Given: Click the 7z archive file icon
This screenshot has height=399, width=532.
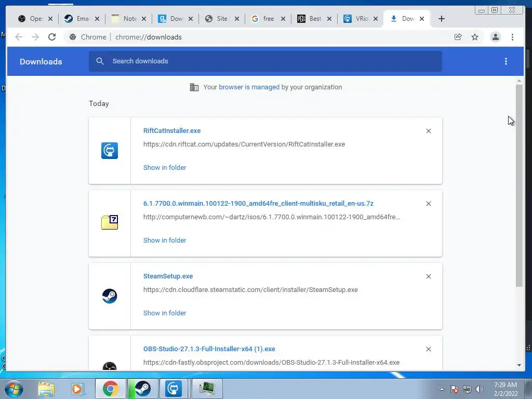Looking at the screenshot, I should [110, 222].
